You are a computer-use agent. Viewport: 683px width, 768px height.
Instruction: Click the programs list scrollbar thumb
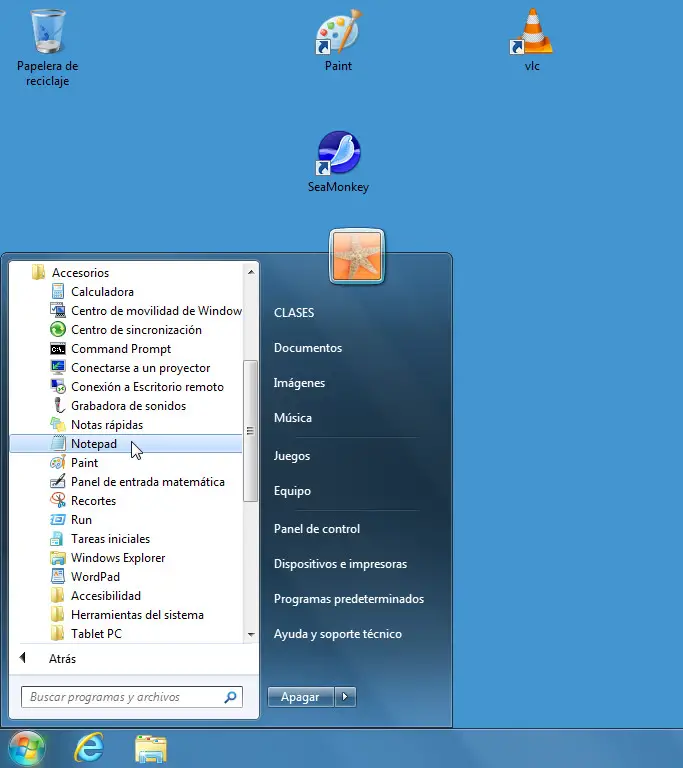pos(250,431)
